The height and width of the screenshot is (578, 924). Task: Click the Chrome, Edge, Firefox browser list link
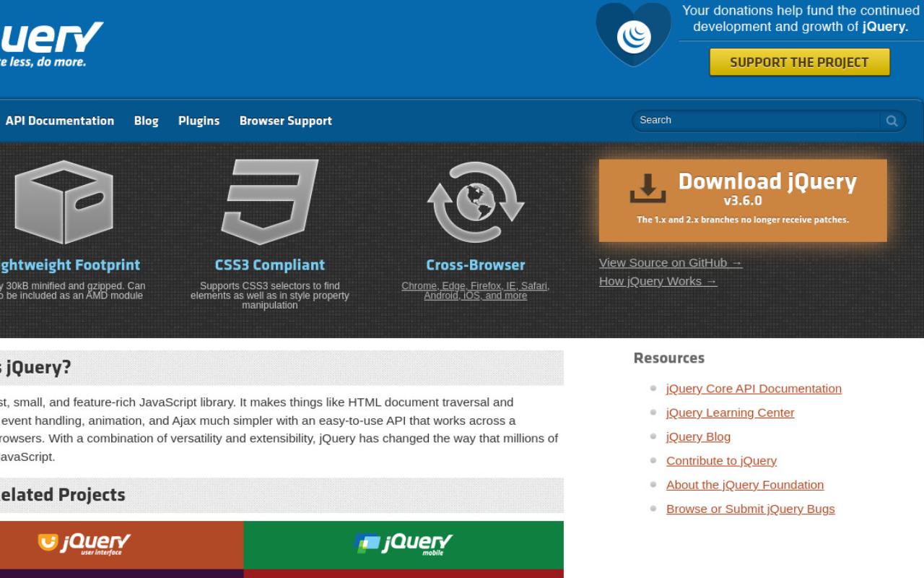coord(476,290)
